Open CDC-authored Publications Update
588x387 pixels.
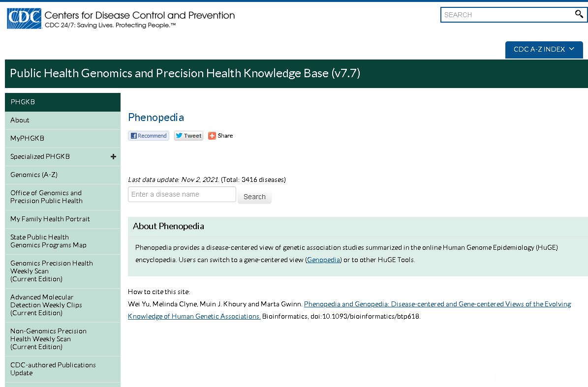click(x=53, y=369)
